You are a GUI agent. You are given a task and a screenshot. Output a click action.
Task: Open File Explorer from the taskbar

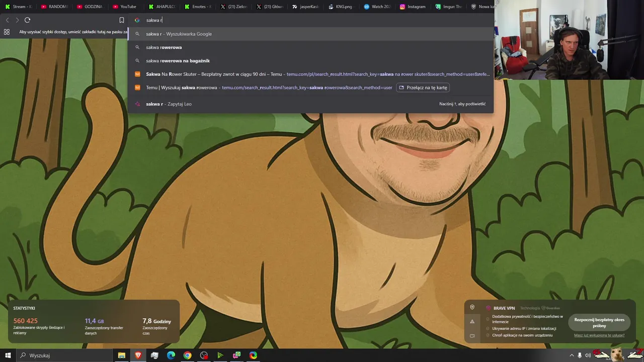pyautogui.click(x=122, y=355)
